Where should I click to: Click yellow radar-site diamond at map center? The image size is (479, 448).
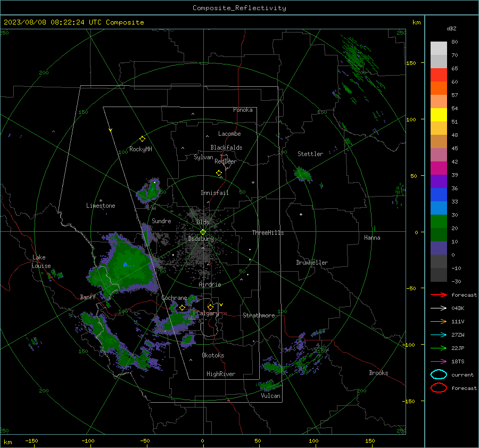pyautogui.click(x=203, y=232)
